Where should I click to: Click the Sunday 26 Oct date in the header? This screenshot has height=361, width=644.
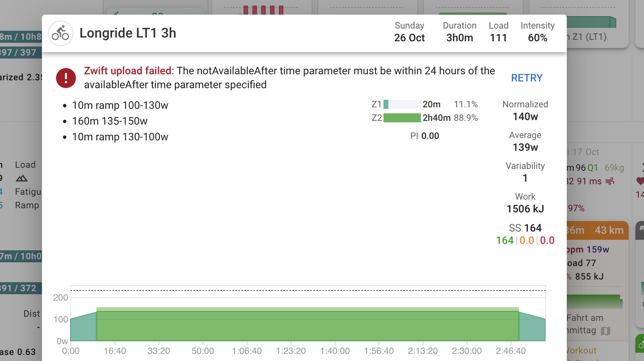409,32
